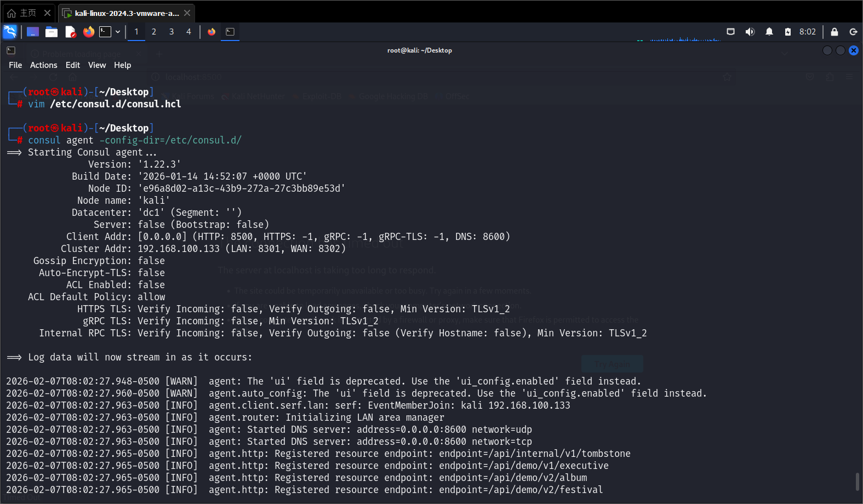
Task: Lock the screen with the padlock icon
Action: (834, 32)
